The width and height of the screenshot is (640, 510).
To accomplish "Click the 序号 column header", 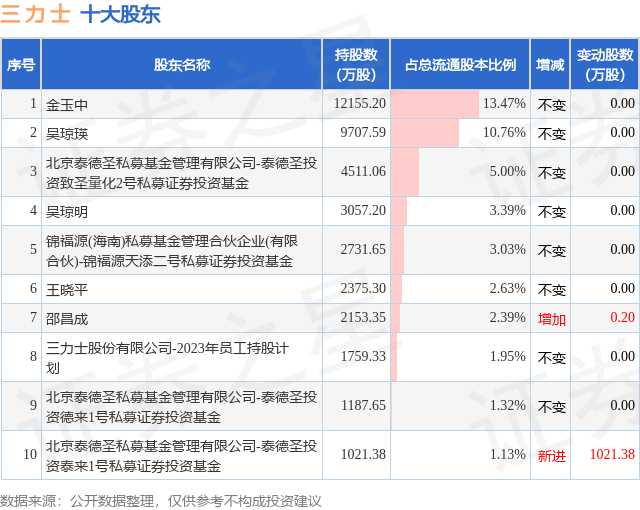I will pos(21,64).
